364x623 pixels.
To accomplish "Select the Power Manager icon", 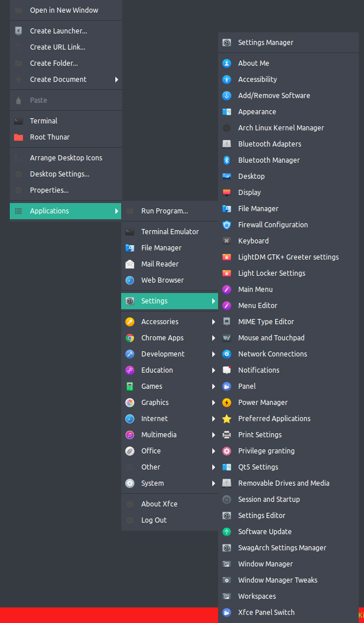I will (227, 402).
